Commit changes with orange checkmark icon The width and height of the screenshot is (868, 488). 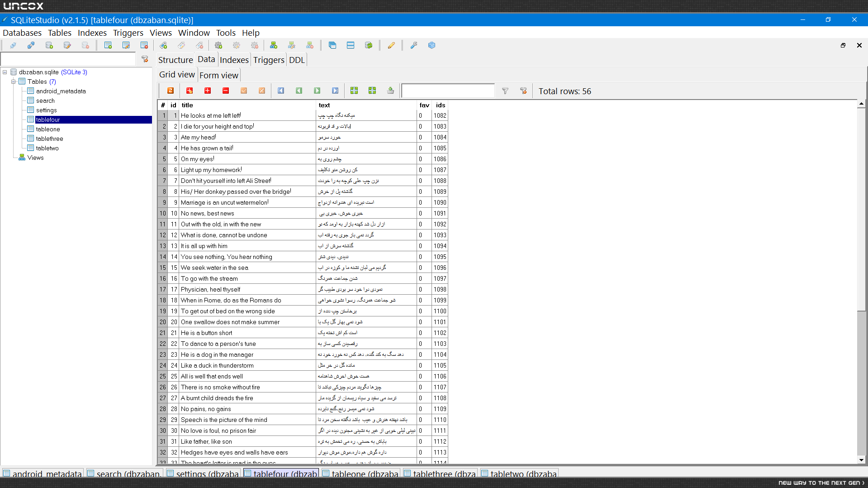pyautogui.click(x=244, y=91)
